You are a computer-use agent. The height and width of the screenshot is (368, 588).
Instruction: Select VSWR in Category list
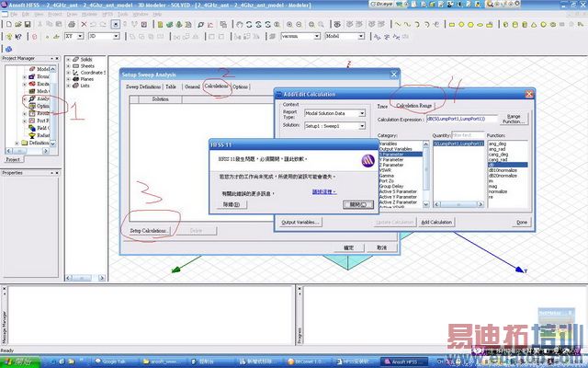pos(386,170)
